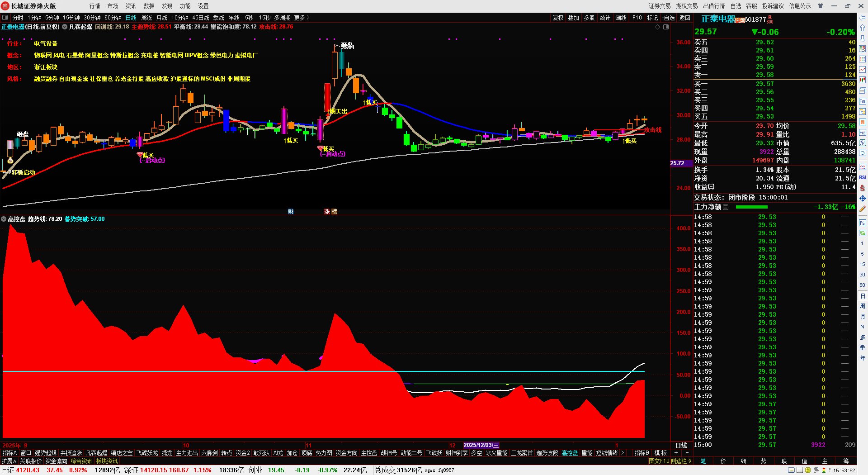The height and width of the screenshot is (475, 868).
Task: Click the back arrow icon in the right sidebar
Action: click(x=863, y=18)
